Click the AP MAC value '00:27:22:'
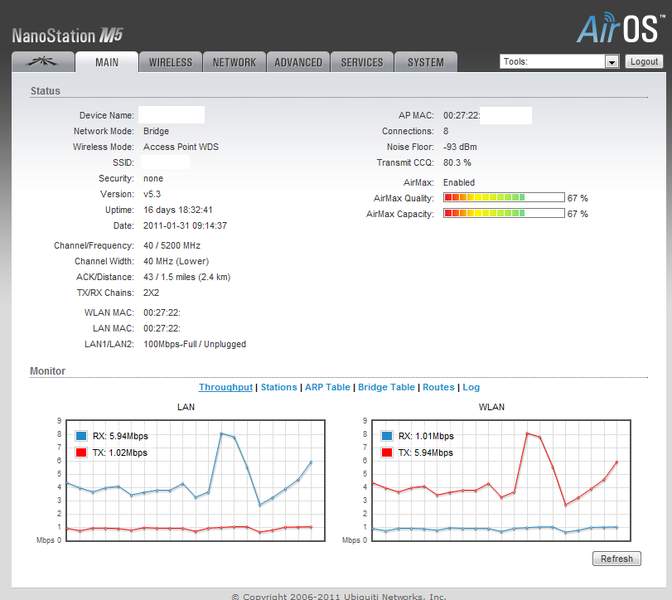 click(x=462, y=115)
